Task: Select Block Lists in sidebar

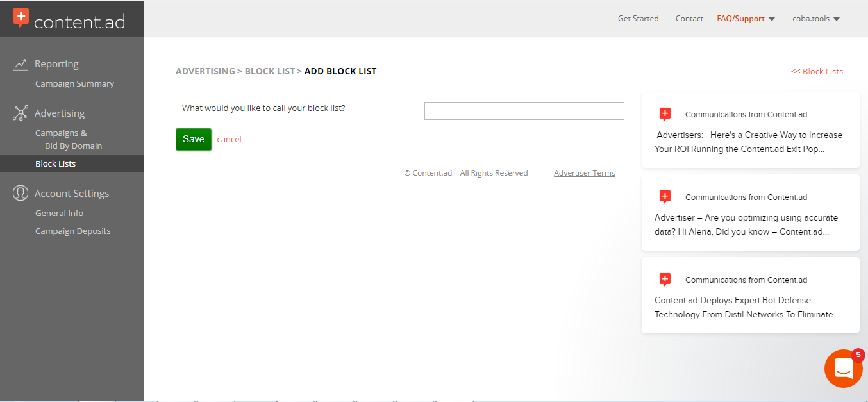Action: click(x=72, y=163)
